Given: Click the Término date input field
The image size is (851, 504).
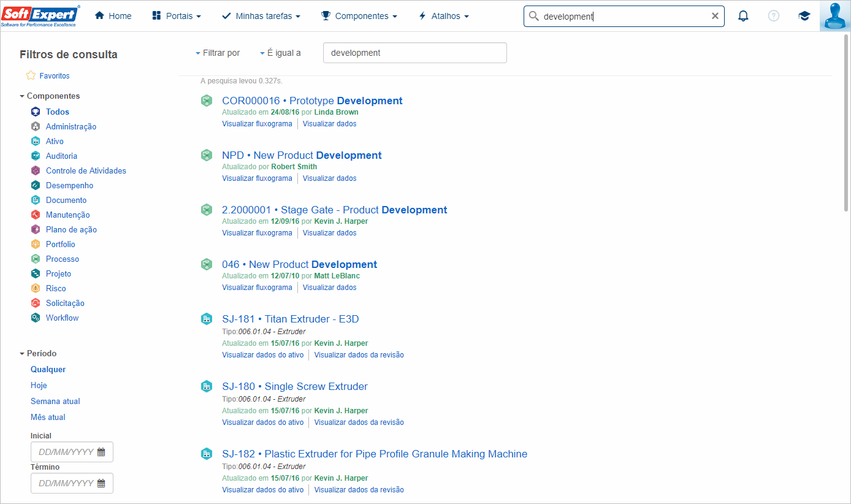Looking at the screenshot, I should pos(72,483).
